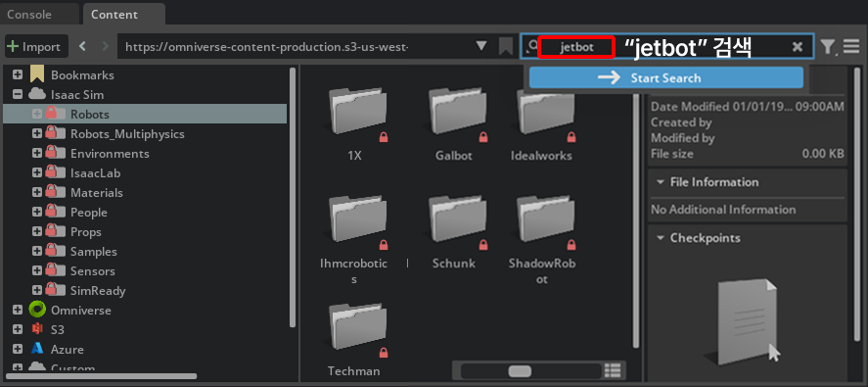Viewport: 868px width, 387px height.
Task: Select Sensors in the tree
Action: tap(92, 271)
